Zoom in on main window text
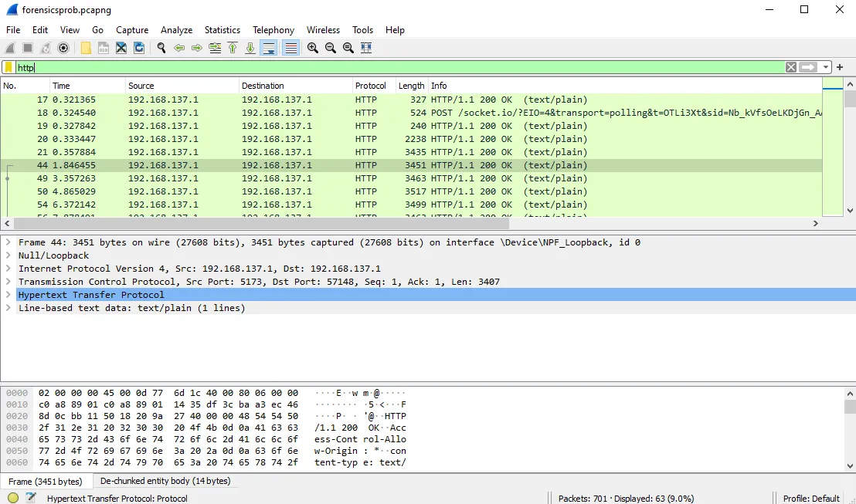This screenshot has height=504, width=856. pos(313,48)
